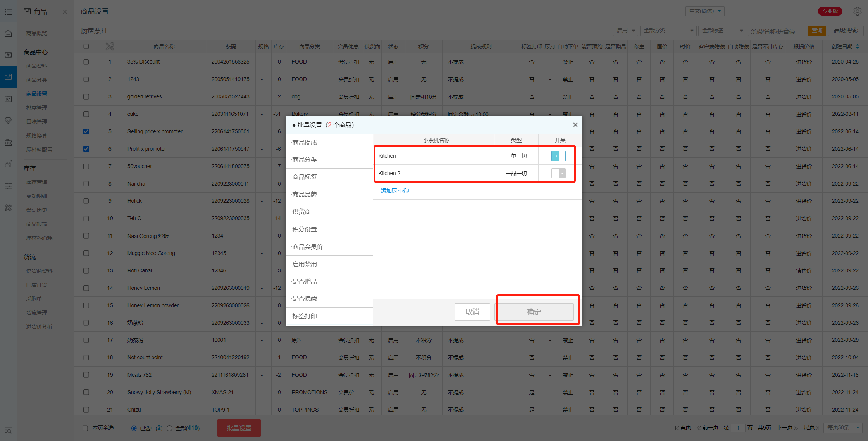The height and width of the screenshot is (441, 868).
Task: Select 商品会员价 in the batch settings list
Action: [x=308, y=246]
